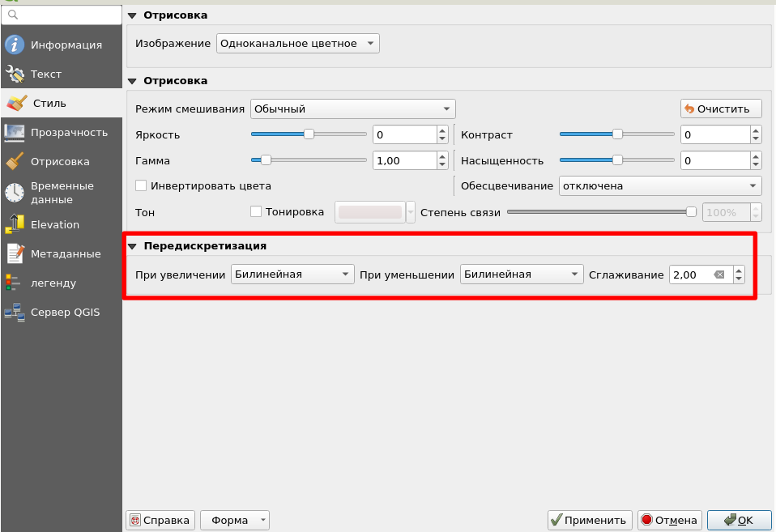Click the Временные данные clock icon
The height and width of the screenshot is (532, 776).
coord(15,192)
